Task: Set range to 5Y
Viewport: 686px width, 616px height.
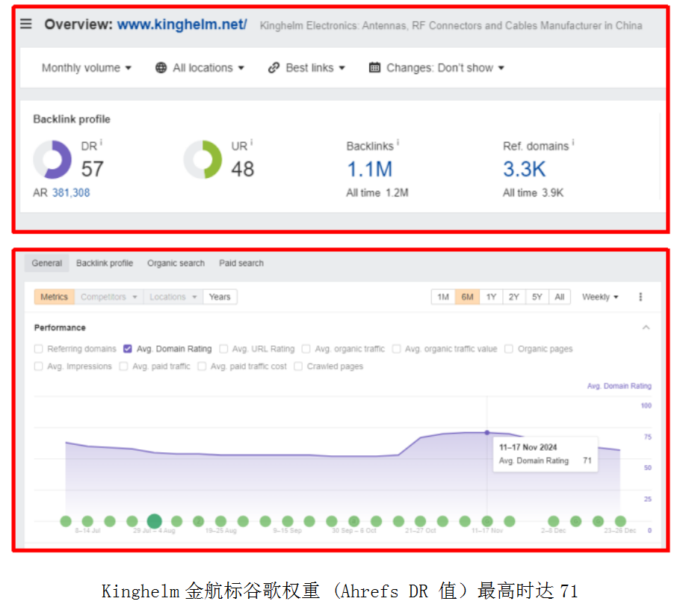Action: point(537,297)
